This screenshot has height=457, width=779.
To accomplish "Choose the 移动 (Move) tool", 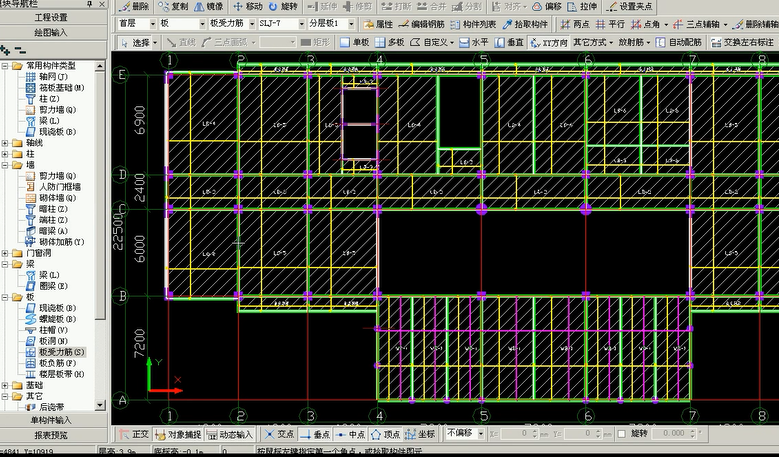I will (248, 7).
